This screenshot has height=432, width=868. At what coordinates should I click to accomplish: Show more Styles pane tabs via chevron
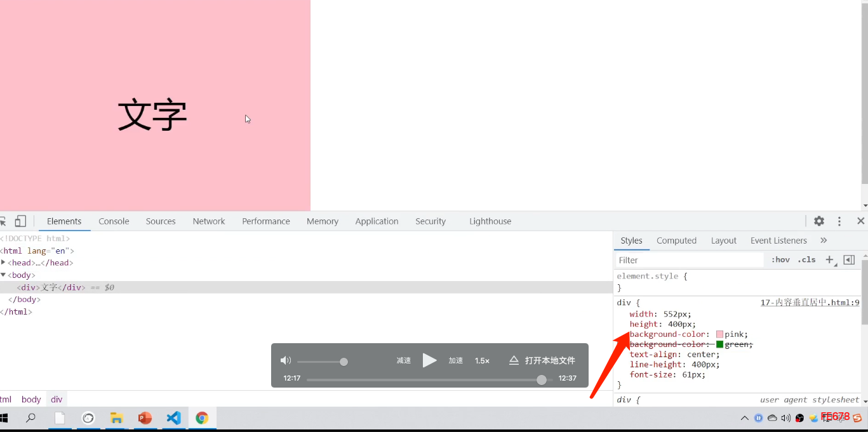click(824, 240)
